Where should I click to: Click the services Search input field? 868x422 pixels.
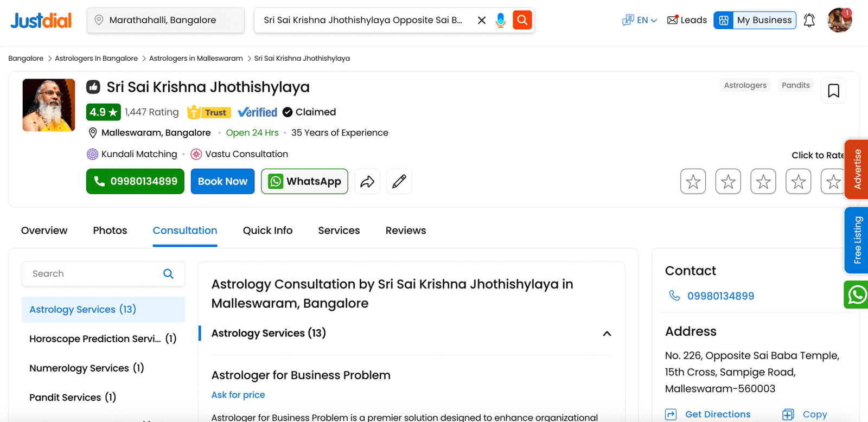tap(103, 274)
